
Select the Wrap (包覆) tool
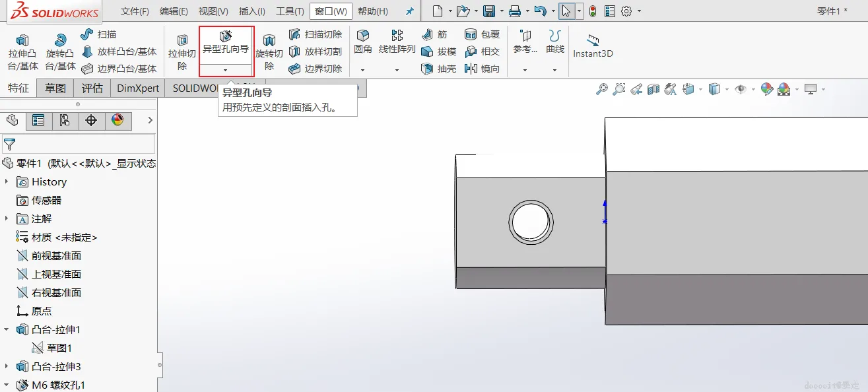483,34
